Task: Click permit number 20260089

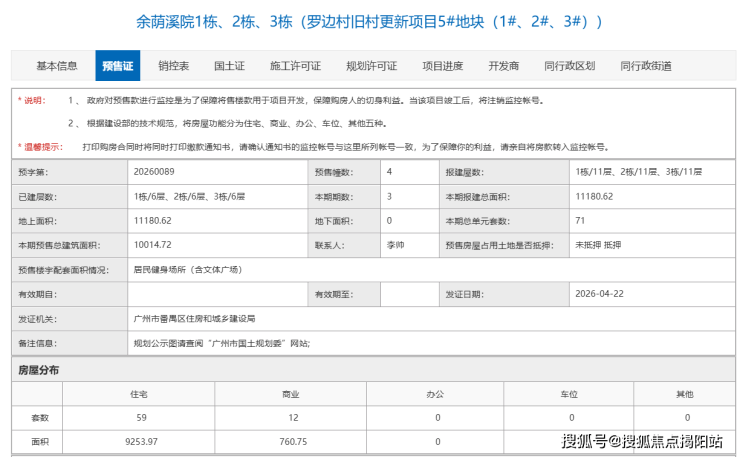Action: pos(154,172)
